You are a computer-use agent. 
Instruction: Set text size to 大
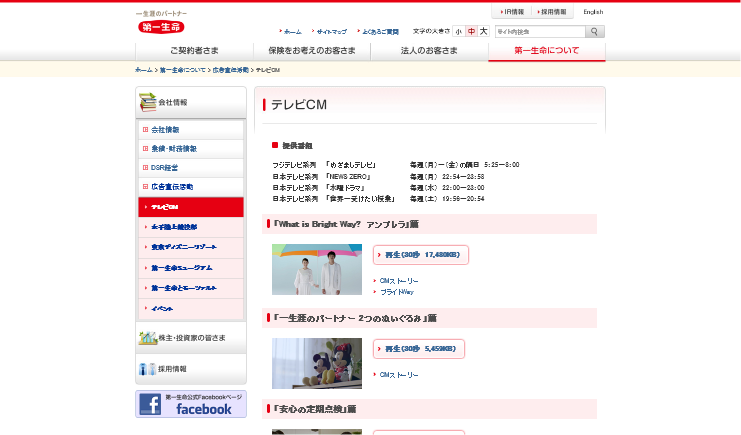pos(483,32)
